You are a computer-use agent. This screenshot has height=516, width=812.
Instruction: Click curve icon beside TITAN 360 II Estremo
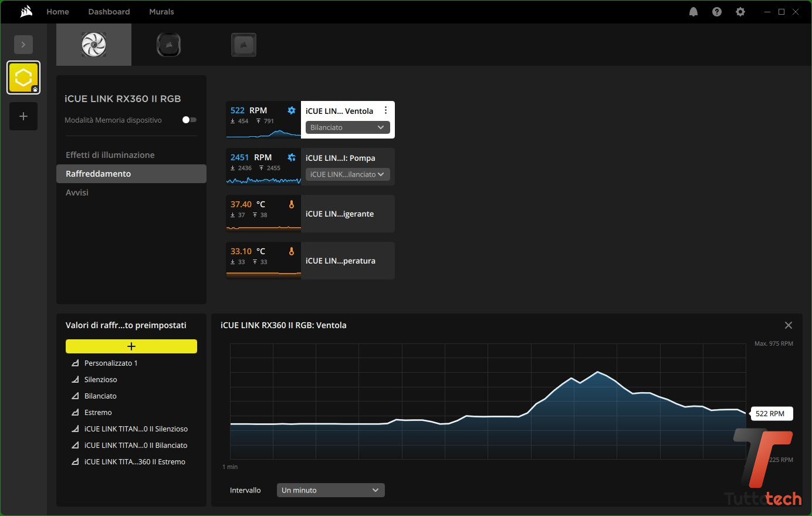pyautogui.click(x=75, y=462)
